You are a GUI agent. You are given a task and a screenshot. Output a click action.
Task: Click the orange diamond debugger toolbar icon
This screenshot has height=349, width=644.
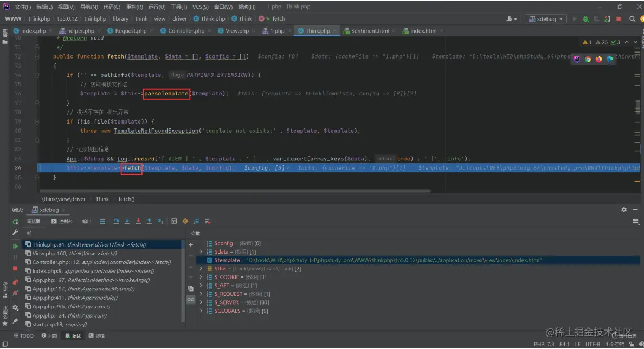pyautogui.click(x=185, y=221)
